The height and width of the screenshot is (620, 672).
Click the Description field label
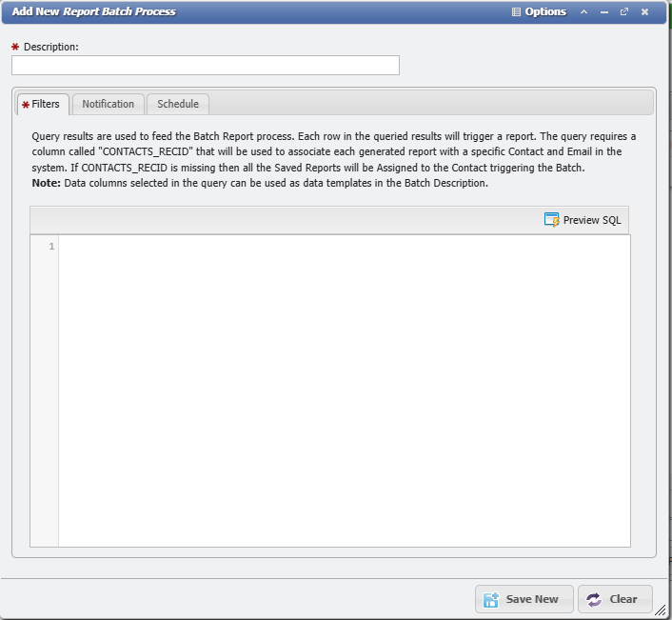coord(51,47)
